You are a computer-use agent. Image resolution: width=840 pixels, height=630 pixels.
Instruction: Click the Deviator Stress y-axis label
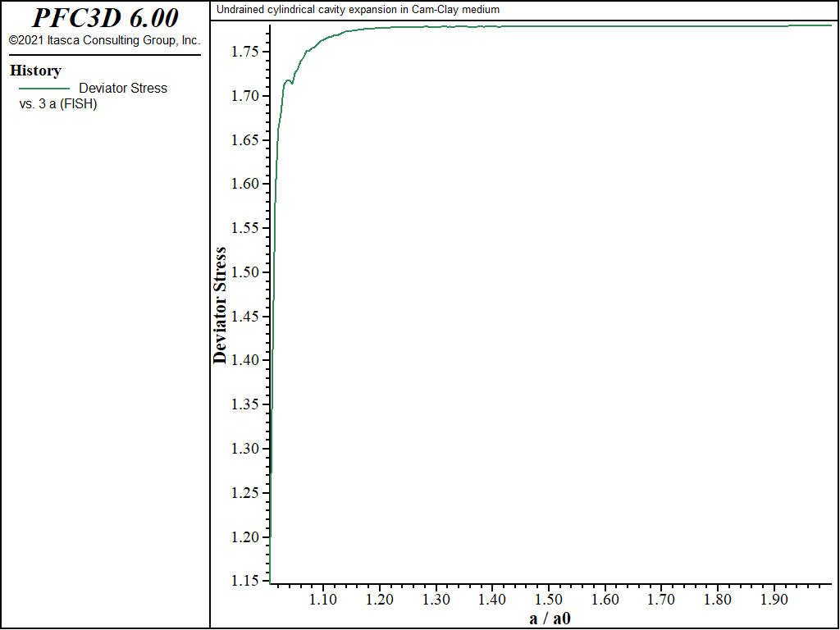(220, 305)
